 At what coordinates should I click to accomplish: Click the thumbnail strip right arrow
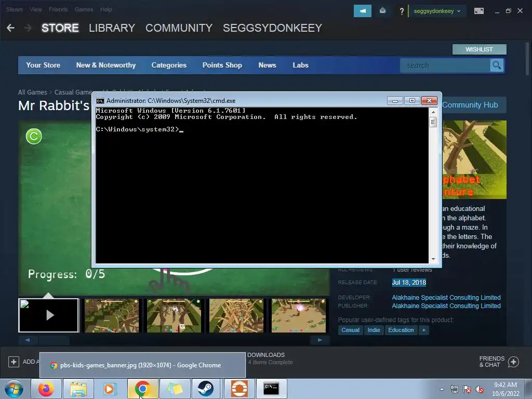click(320, 340)
